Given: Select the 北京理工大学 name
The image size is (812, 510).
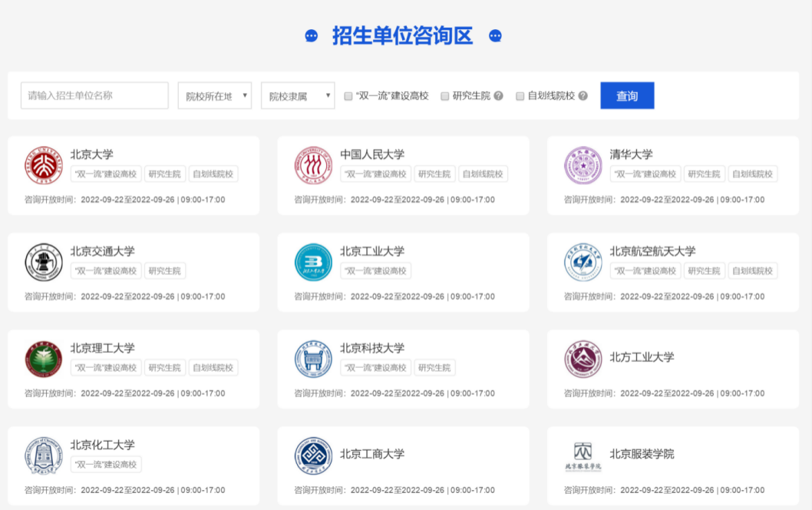Looking at the screenshot, I should 103,348.
